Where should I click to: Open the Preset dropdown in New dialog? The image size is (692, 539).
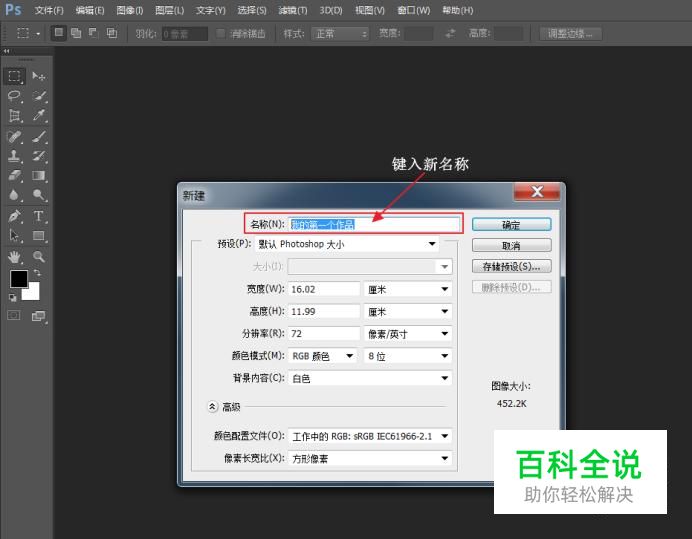coord(347,244)
